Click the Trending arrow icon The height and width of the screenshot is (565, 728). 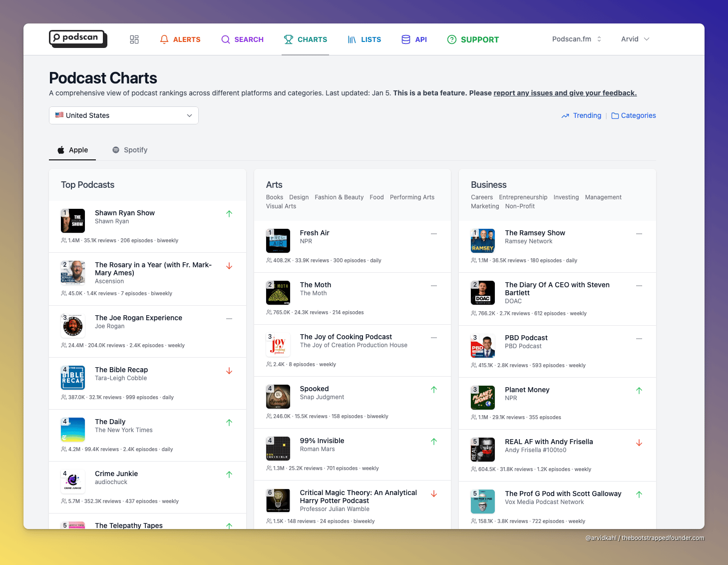click(565, 116)
